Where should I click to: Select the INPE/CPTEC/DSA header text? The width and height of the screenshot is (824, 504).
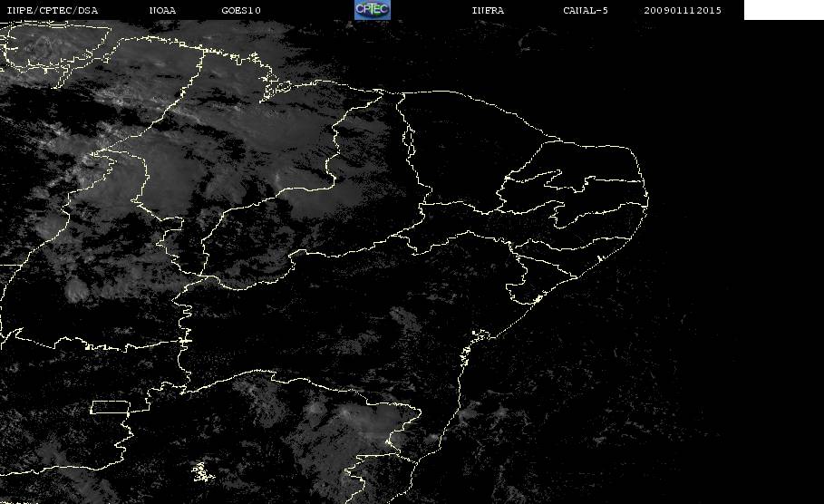(53, 11)
